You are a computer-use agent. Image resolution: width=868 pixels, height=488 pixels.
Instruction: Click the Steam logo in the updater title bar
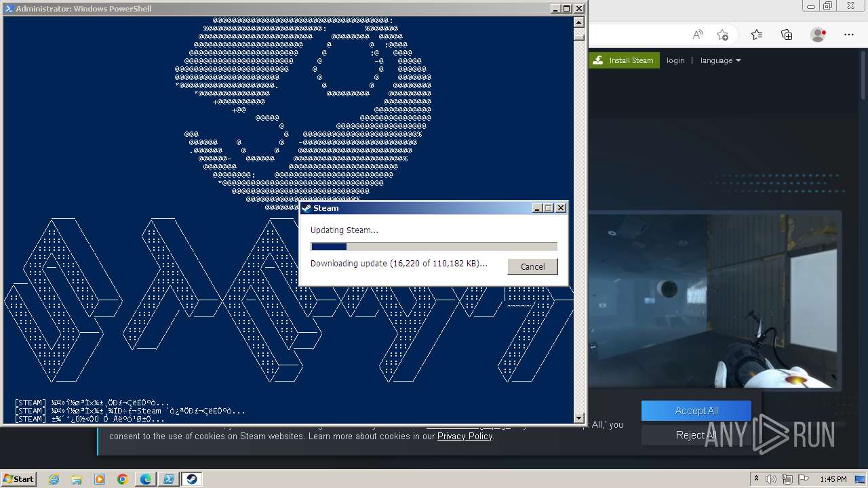coord(307,208)
